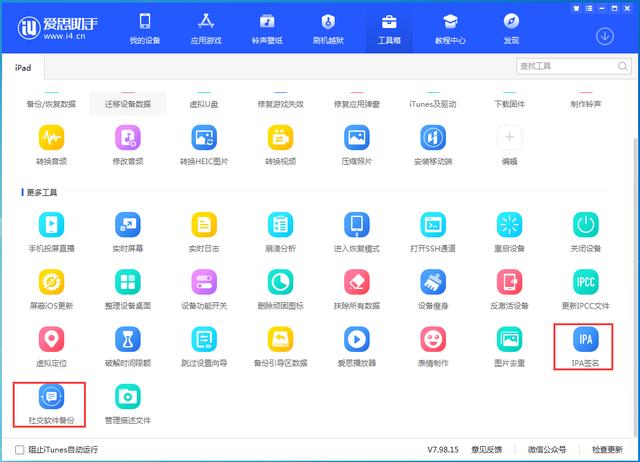Click the download manager arrow icon

point(604,36)
